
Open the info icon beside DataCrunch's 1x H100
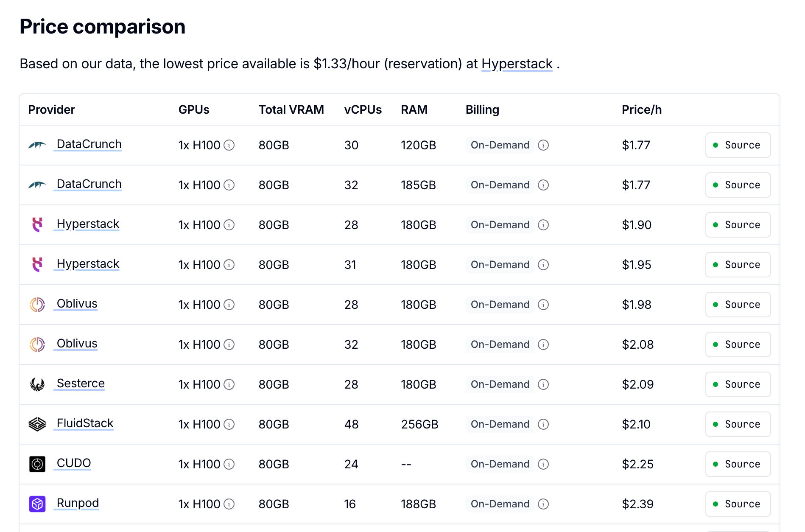click(x=229, y=145)
